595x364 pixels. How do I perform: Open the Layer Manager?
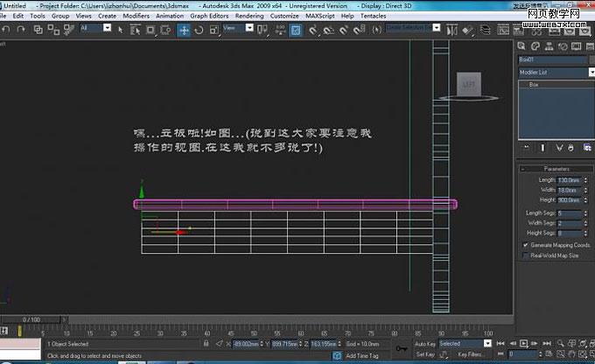485,30
